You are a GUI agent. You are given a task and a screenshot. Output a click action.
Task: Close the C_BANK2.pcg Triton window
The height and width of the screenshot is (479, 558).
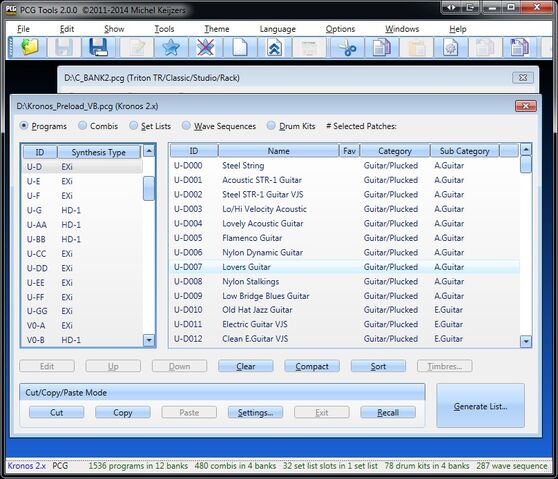coord(522,77)
